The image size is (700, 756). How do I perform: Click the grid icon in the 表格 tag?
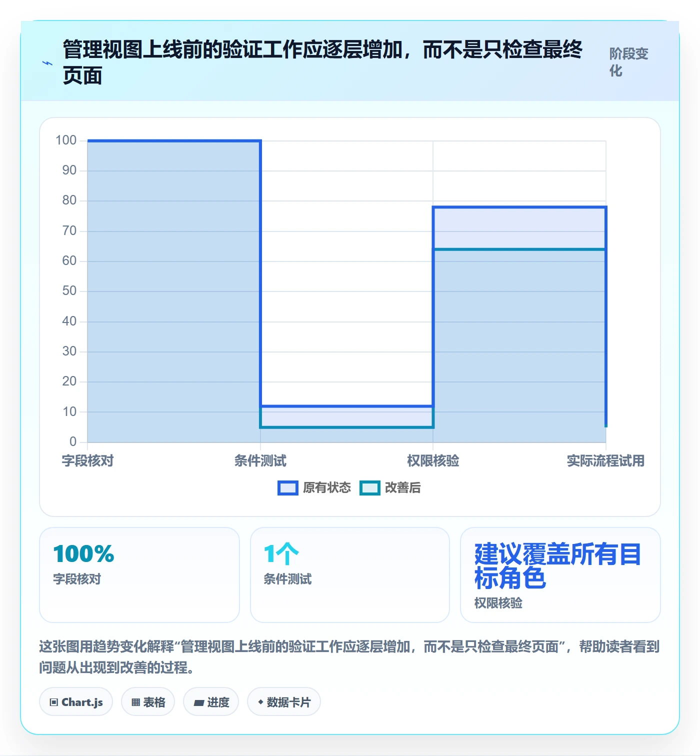click(135, 702)
